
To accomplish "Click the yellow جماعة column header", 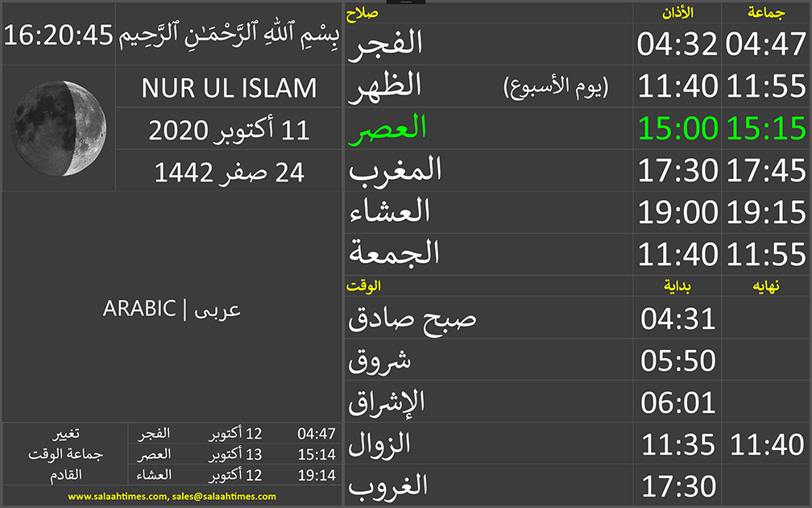I will tap(766, 12).
